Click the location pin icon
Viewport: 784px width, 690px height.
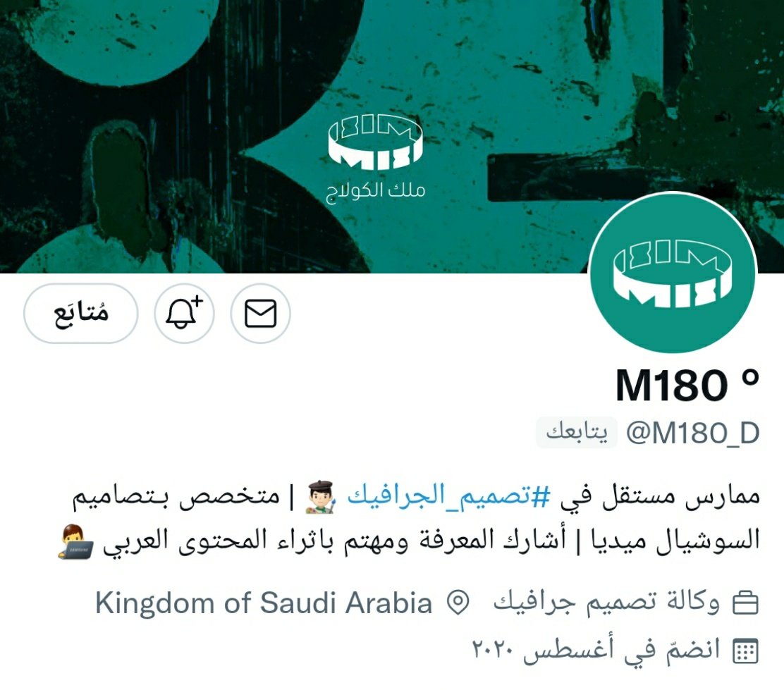point(458,603)
